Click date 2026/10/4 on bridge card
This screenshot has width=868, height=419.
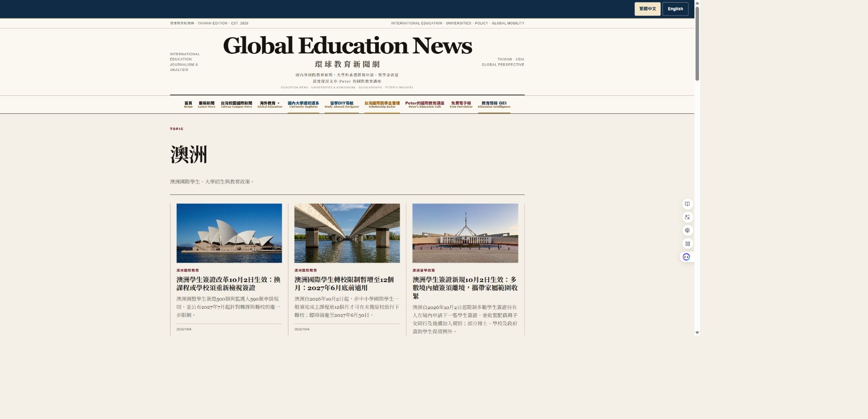pyautogui.click(x=302, y=329)
